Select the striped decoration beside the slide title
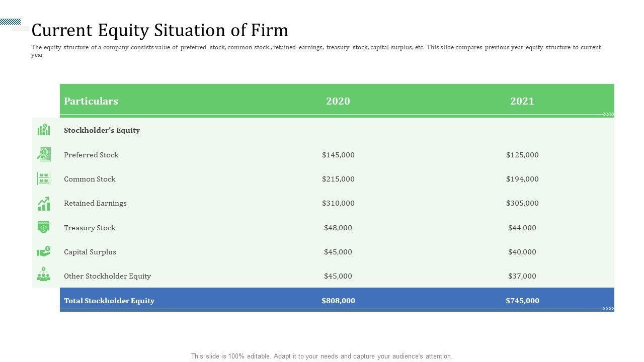 pyautogui.click(x=11, y=22)
